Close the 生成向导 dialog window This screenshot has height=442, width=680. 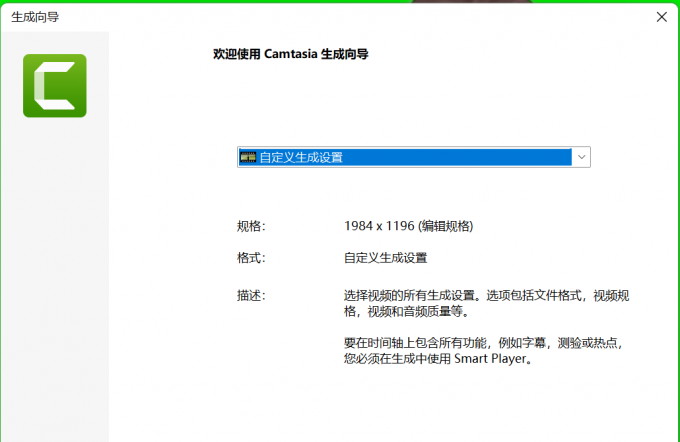tap(661, 17)
